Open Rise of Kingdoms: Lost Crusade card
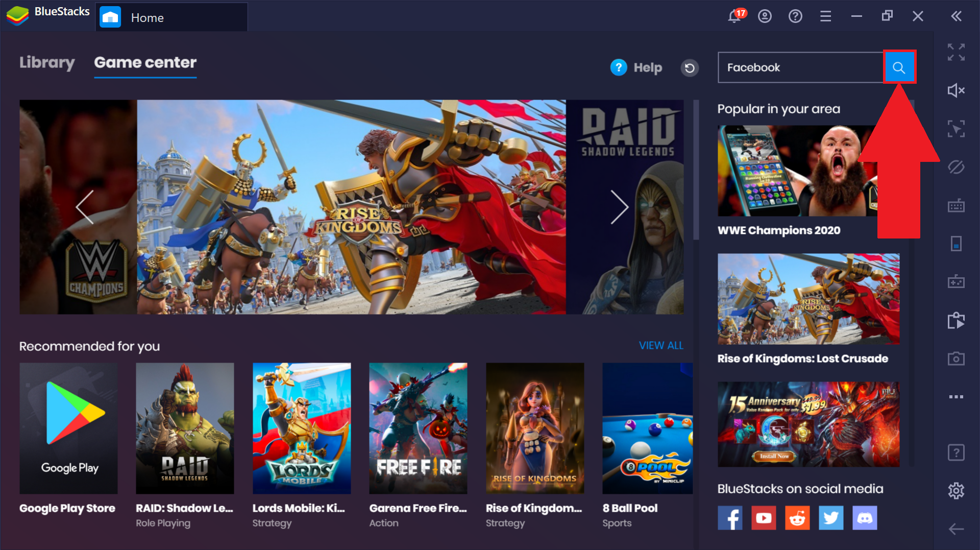 pyautogui.click(x=808, y=299)
